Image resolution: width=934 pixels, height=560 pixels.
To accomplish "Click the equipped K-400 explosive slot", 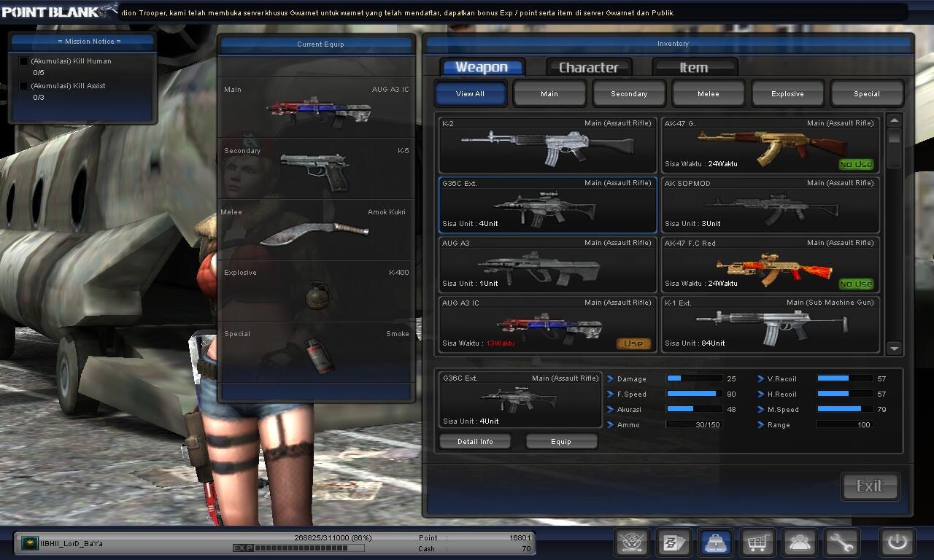I will [316, 292].
